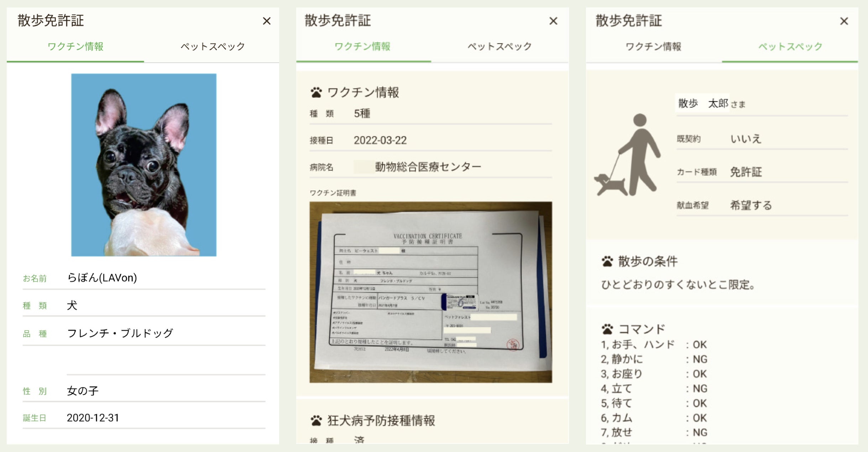868x452 pixels.
Task: Switch to ペットスペック tab in left panel
Action: click(x=213, y=47)
